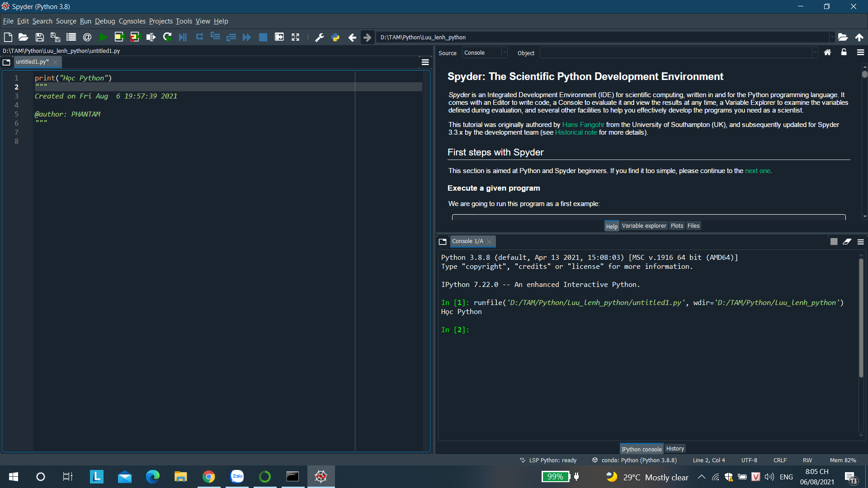Image resolution: width=868 pixels, height=488 pixels.
Task: Go forward to next cursor position
Action: tap(368, 37)
